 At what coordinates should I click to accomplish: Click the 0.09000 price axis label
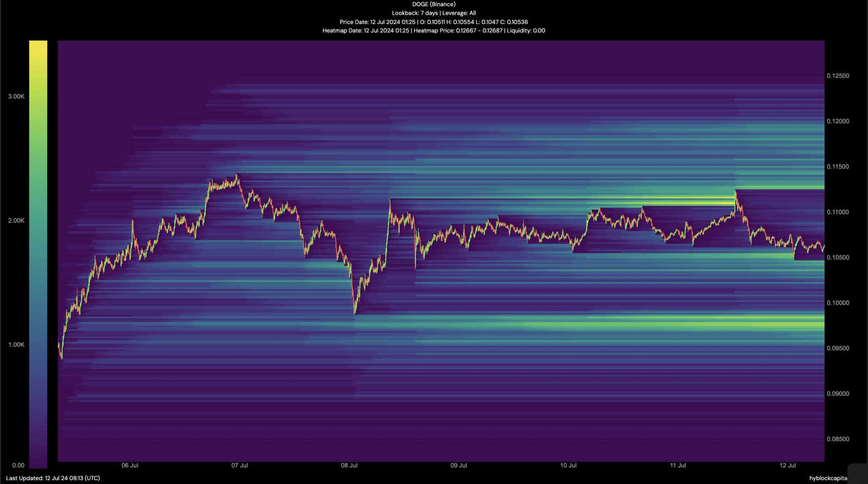point(838,394)
